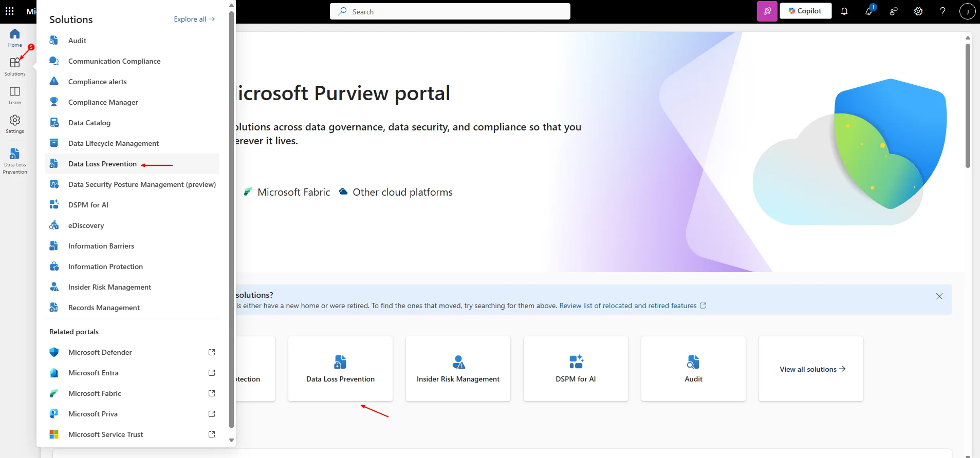Open Records Management solution
980x458 pixels.
tap(132, 308)
